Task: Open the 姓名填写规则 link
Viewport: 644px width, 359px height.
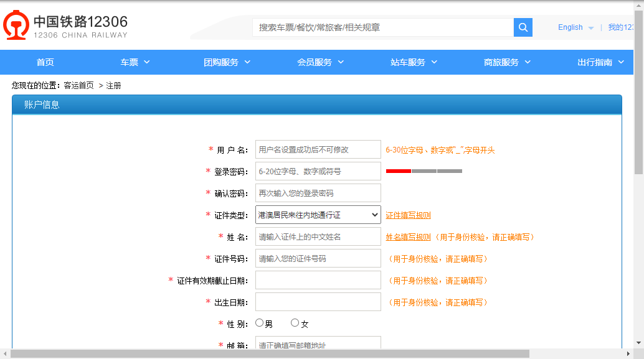Action: [408, 237]
